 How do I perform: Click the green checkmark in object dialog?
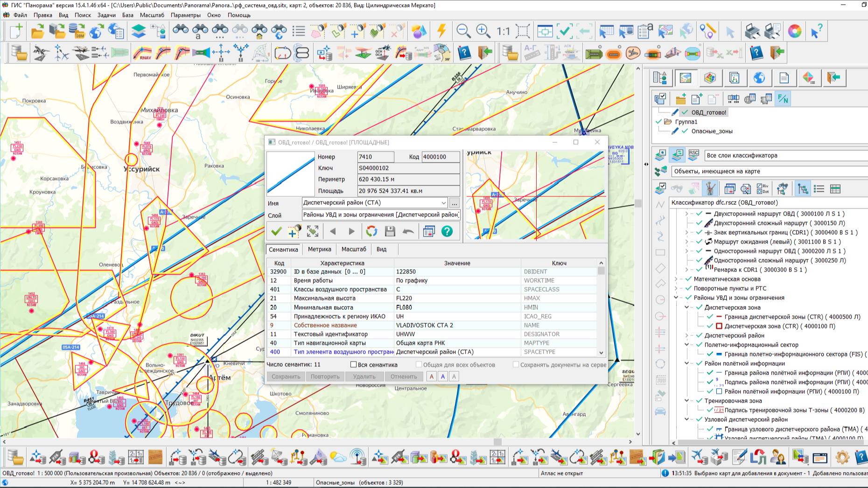(x=276, y=231)
